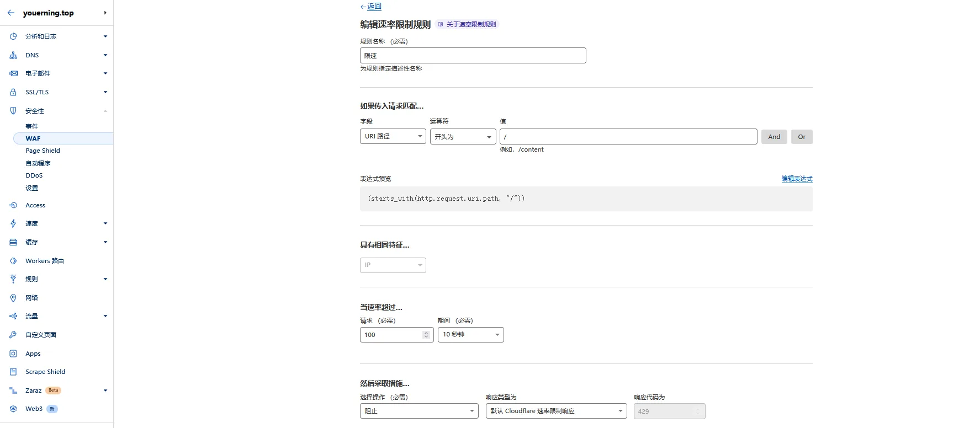The height and width of the screenshot is (428, 980).
Task: Open the 关于速率限制规则 help link
Action: point(467,24)
